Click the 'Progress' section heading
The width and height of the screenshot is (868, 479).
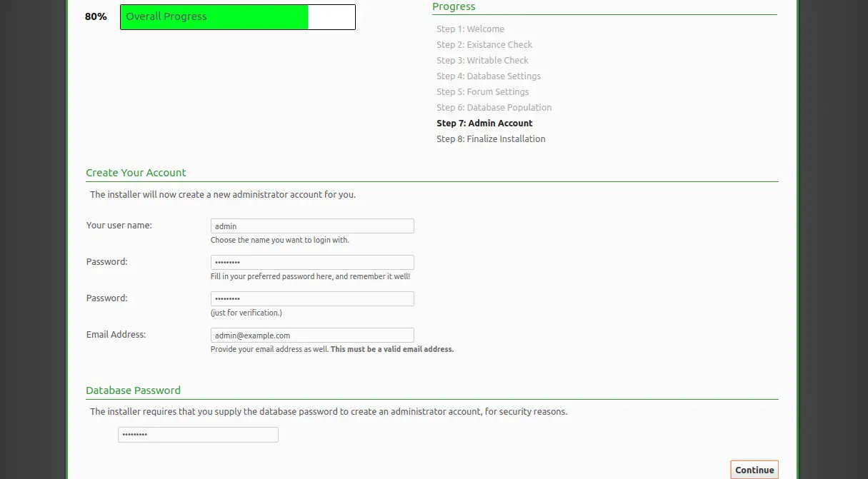click(454, 6)
